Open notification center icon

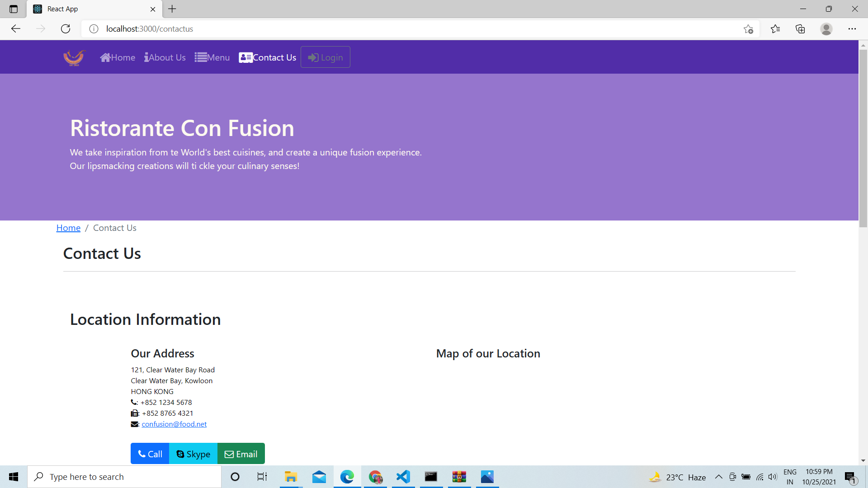tap(850, 477)
